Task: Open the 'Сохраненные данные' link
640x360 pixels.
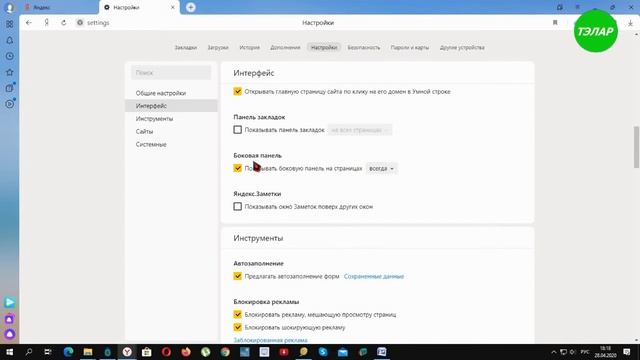Action: click(x=374, y=276)
